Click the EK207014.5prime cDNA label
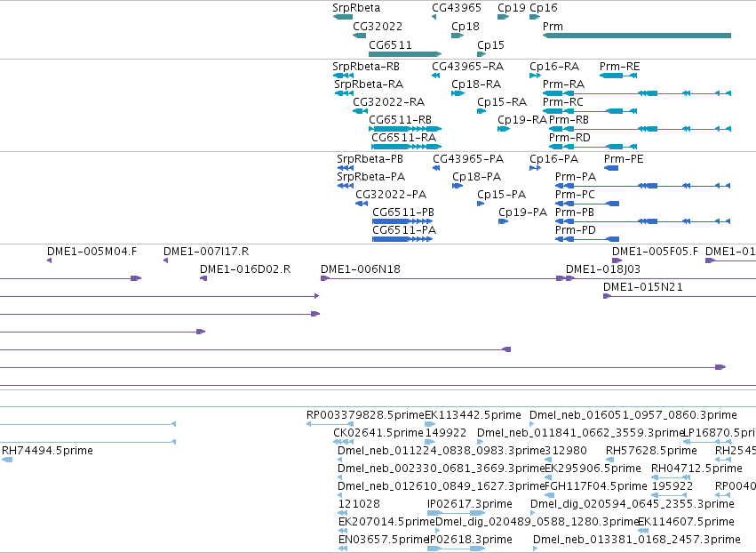Screen dimensions: 756x553 pyautogui.click(x=386, y=522)
